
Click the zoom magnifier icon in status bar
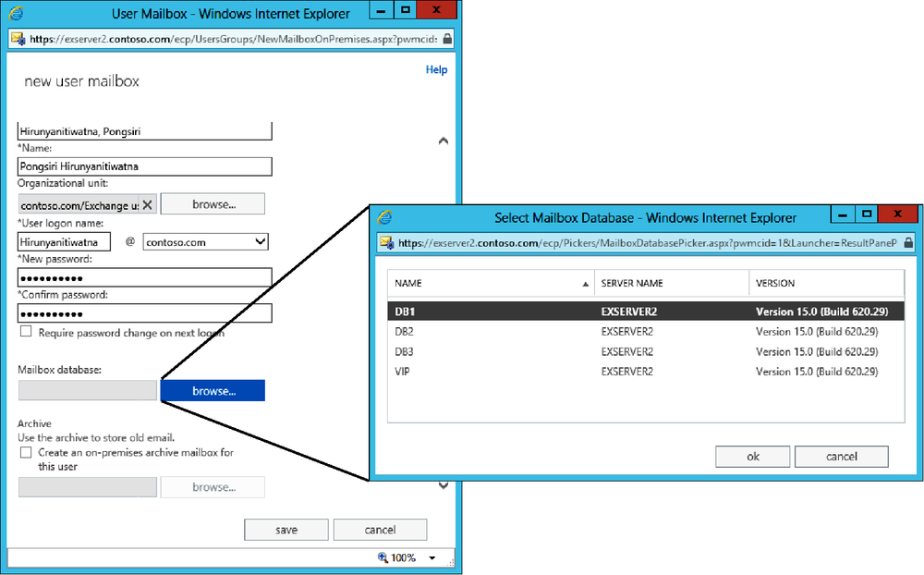tap(383, 557)
